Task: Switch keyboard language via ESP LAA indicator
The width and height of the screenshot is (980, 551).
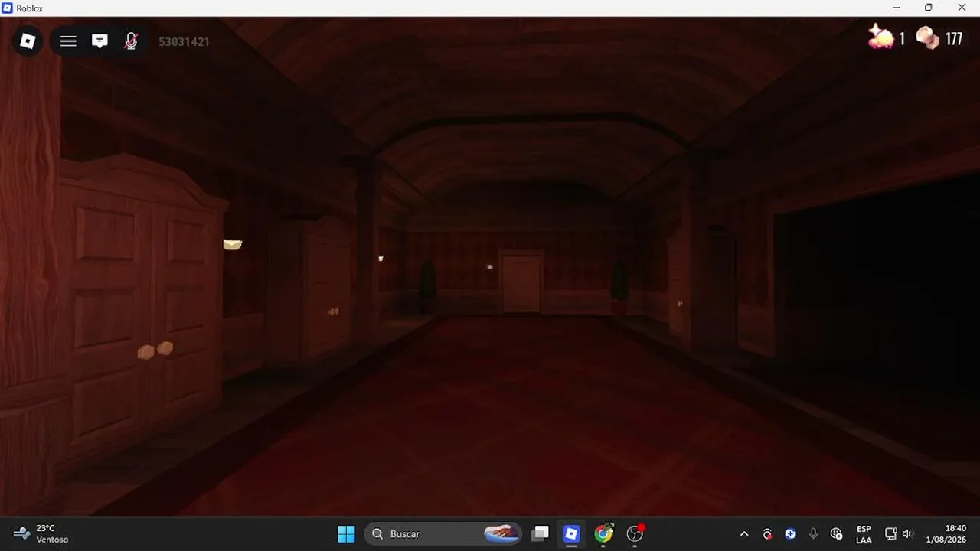Action: click(864, 534)
